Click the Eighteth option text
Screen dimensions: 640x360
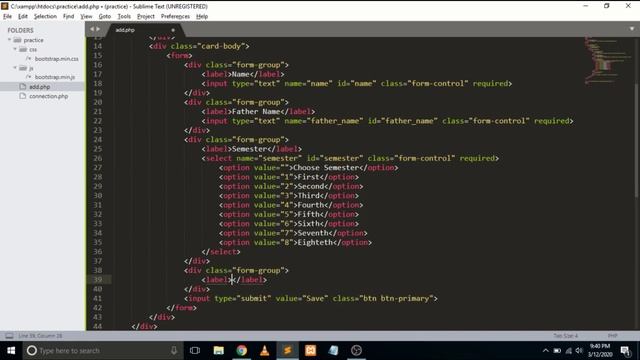coord(315,242)
